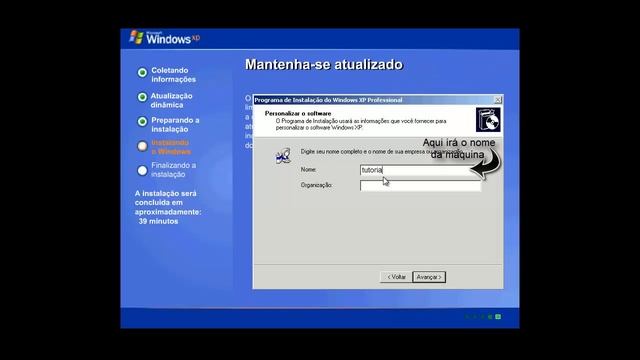Click the Instalando o Windows step indicator

[x=142, y=146]
